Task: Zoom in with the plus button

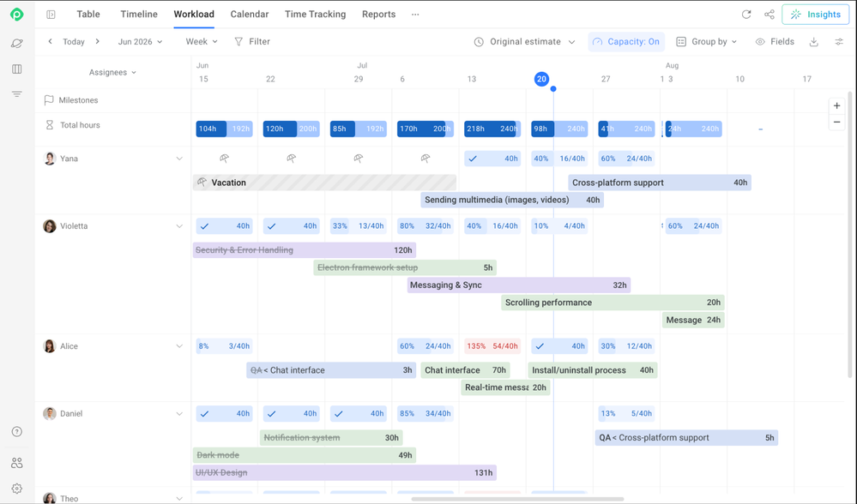Action: (836, 106)
